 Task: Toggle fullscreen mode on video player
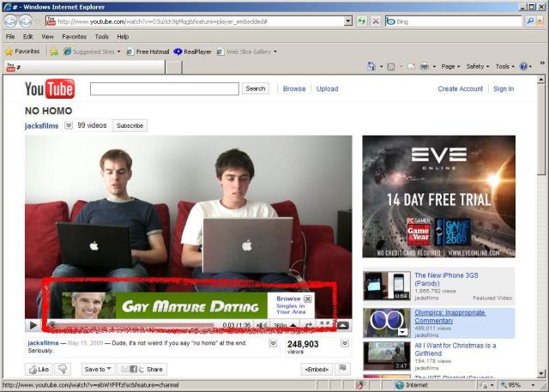coord(326,325)
